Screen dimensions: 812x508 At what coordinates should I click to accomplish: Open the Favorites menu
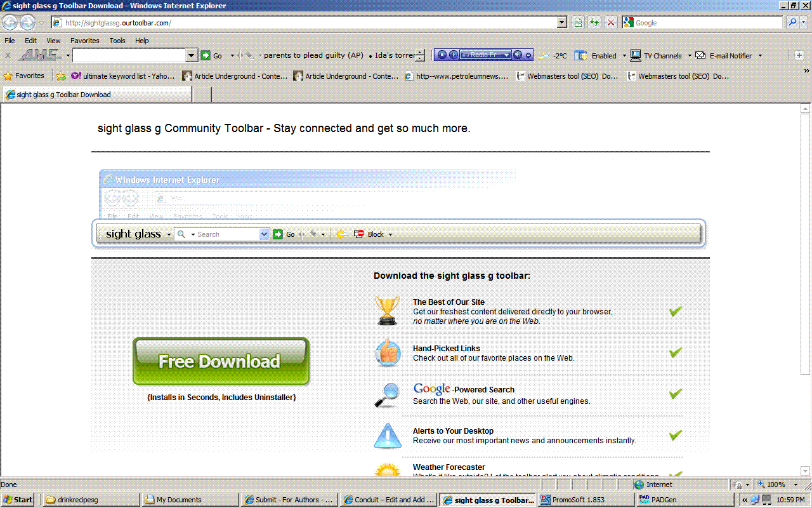[x=85, y=41]
